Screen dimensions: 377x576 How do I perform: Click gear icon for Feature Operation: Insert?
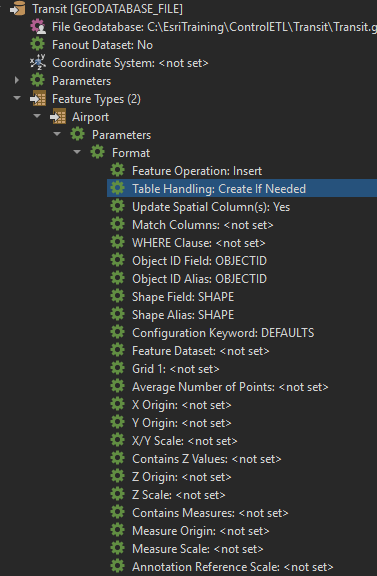pos(118,171)
